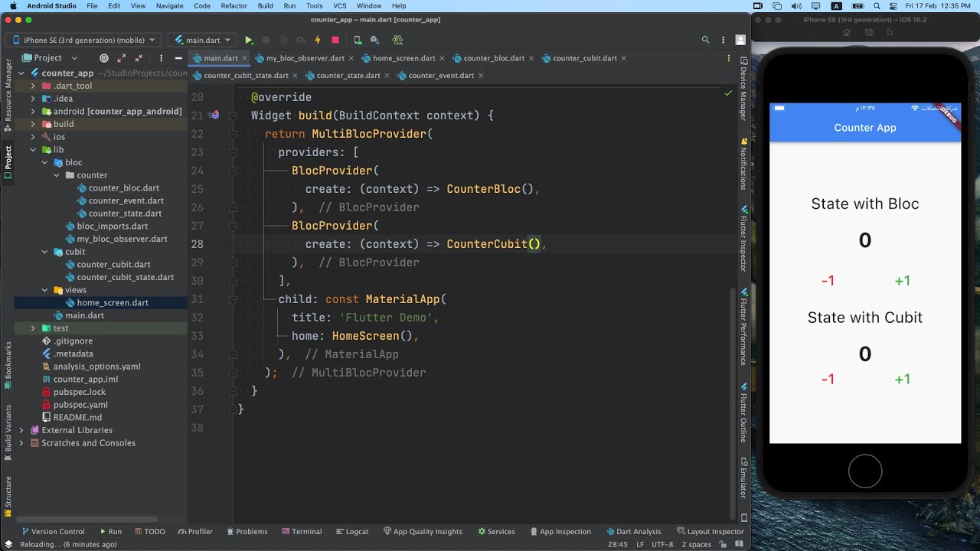Expand the test folder in project tree

tap(33, 328)
